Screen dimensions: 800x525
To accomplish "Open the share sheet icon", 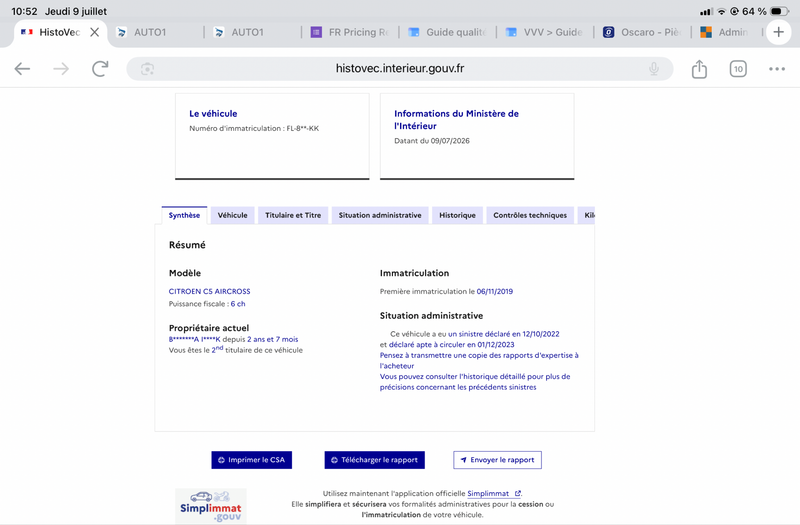I will pos(699,69).
